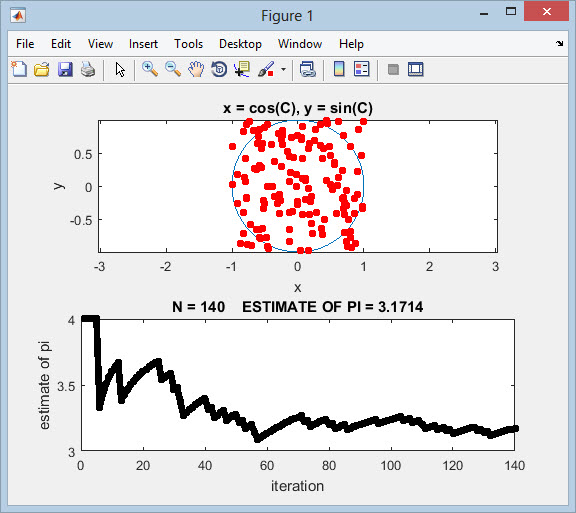Open the Tools menu
The height and width of the screenshot is (513, 576).
coord(188,44)
